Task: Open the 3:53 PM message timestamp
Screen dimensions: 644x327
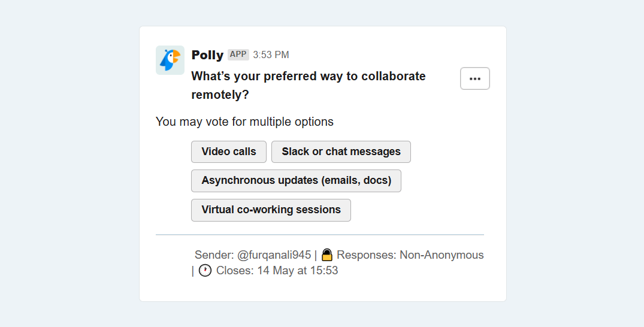Action: 271,55
